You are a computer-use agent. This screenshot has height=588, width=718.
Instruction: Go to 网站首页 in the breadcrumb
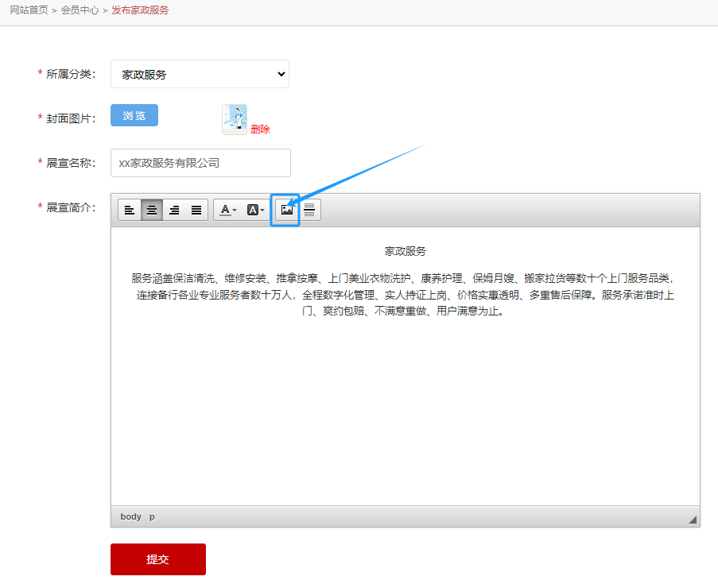click(x=29, y=10)
